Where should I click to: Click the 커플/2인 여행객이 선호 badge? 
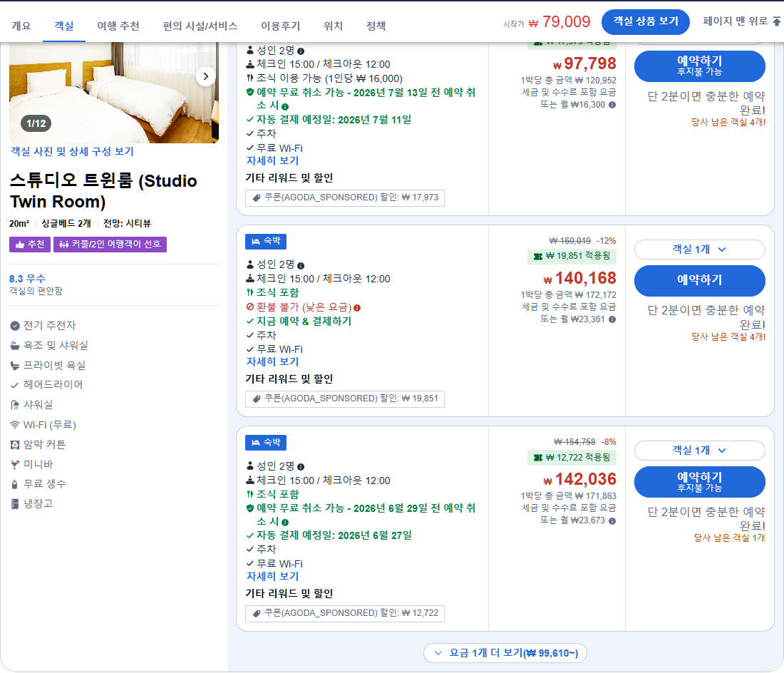[110, 245]
